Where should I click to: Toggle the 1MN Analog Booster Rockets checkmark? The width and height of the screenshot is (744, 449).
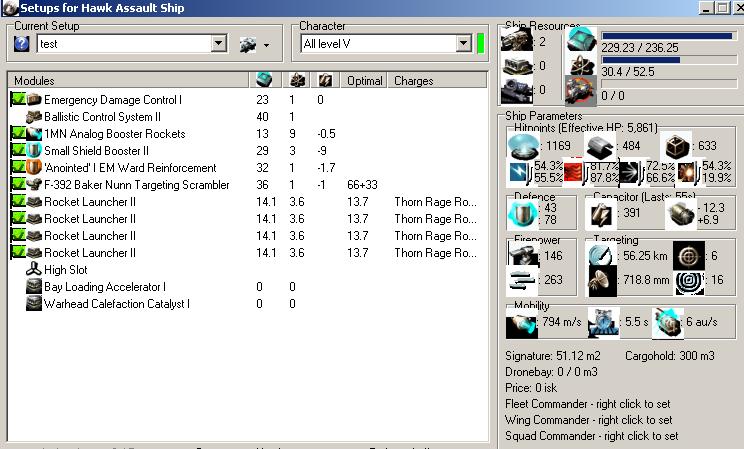18,133
